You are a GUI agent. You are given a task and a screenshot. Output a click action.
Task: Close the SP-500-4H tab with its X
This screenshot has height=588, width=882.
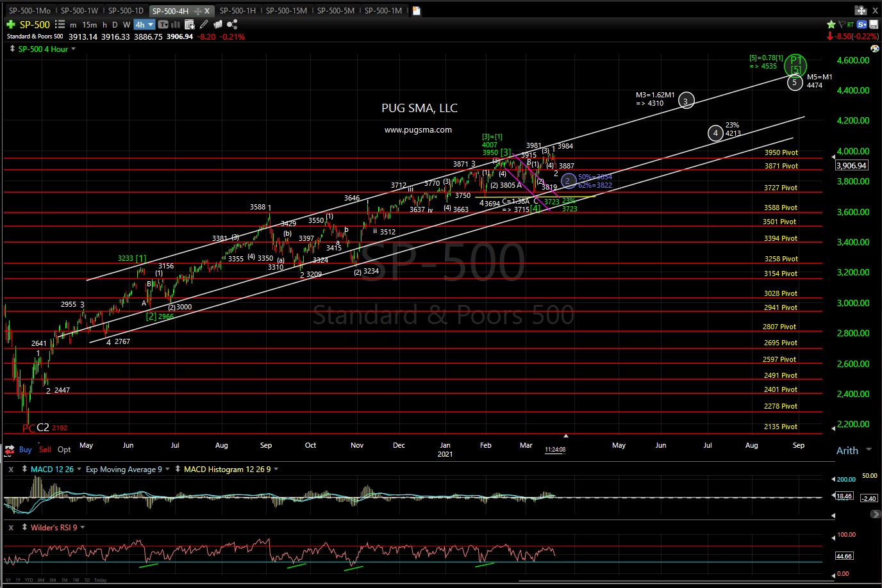207,11
